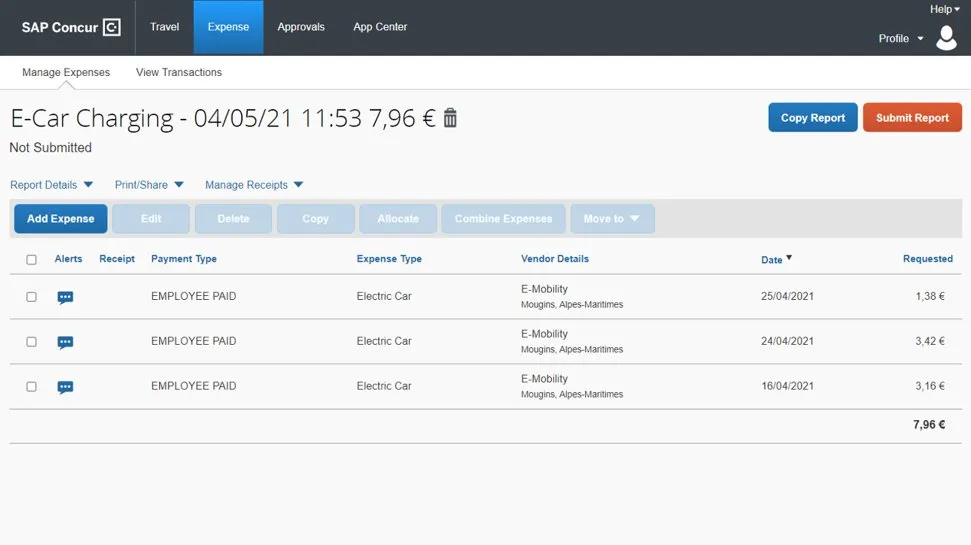This screenshot has width=971, height=545.
Task: Expand the Report Details dropdown
Action: tap(51, 185)
